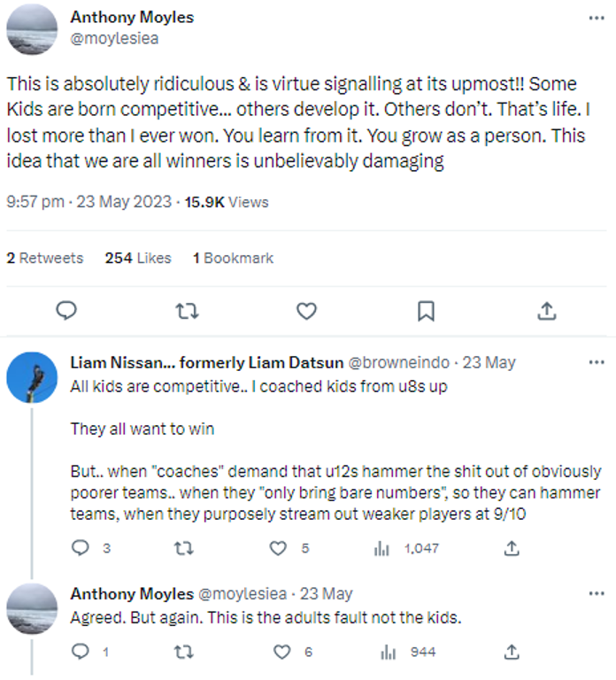Bookmark the main tweet

[x=426, y=311]
